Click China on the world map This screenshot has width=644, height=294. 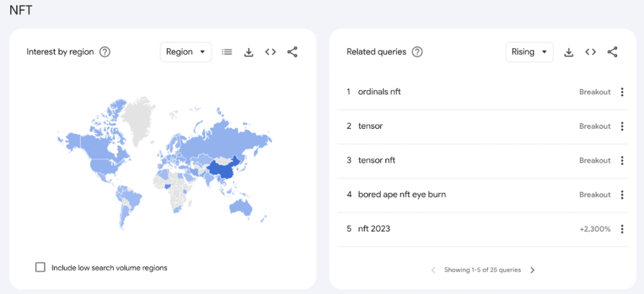point(222,170)
